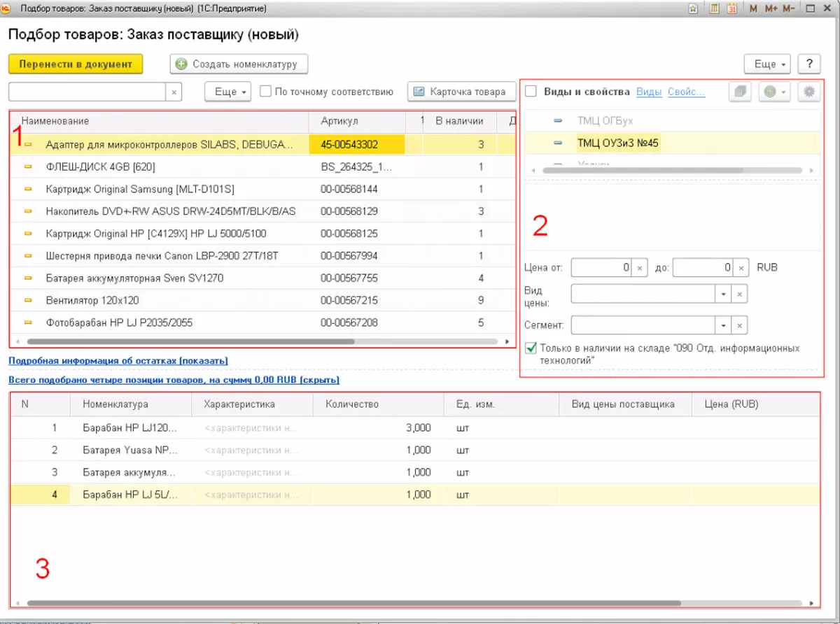Clear the search field with the x icon
Image resolution: width=840 pixels, height=624 pixels.
tap(174, 92)
